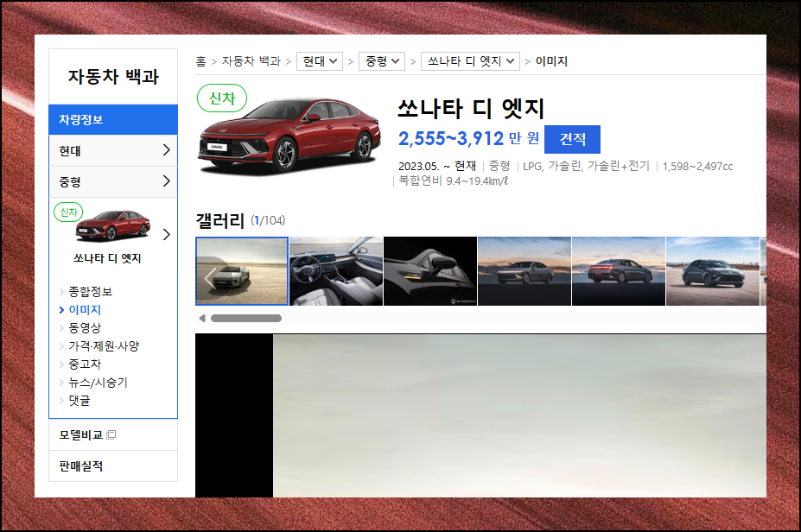
Task: Click the 신차 badge on header image
Action: point(222,98)
